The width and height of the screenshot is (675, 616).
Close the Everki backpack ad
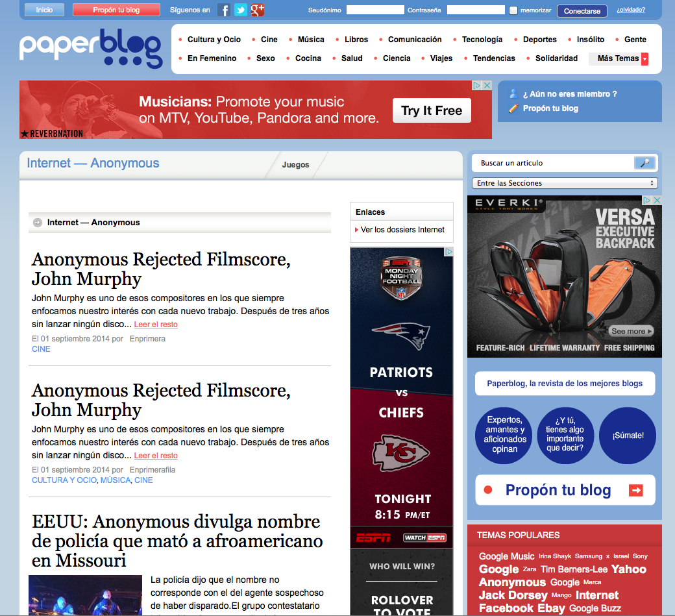click(657, 200)
